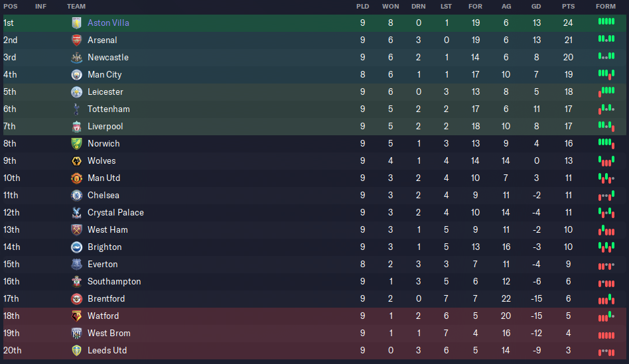Click the Brighton club badge icon
This screenshot has height=364, width=629.
(x=76, y=247)
